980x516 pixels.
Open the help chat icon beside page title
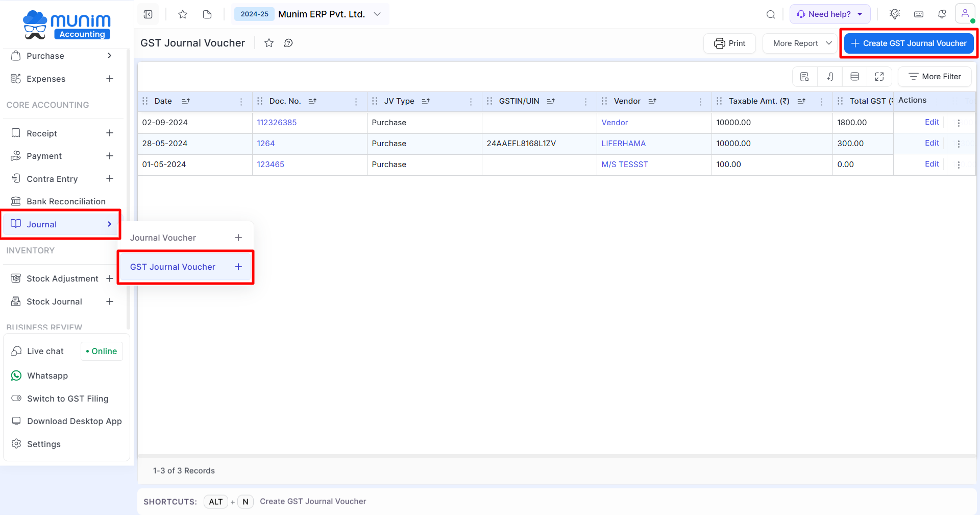(288, 43)
